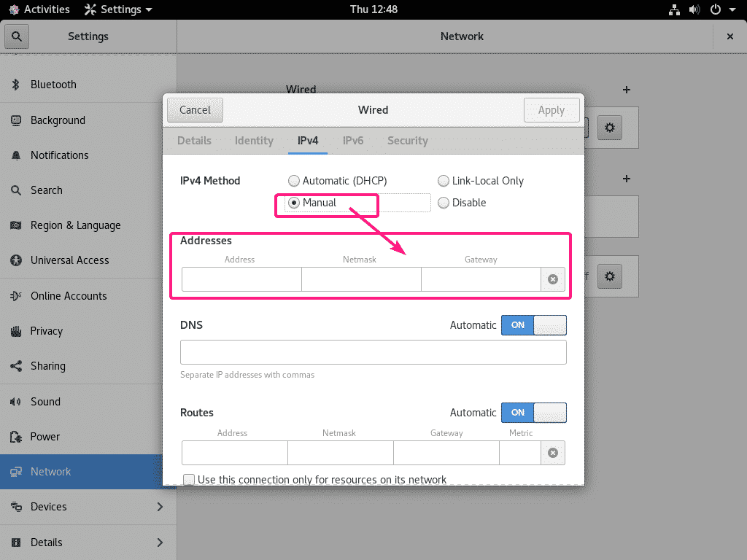This screenshot has width=747, height=560.
Task: Click the Routes Address input field
Action: (235, 452)
